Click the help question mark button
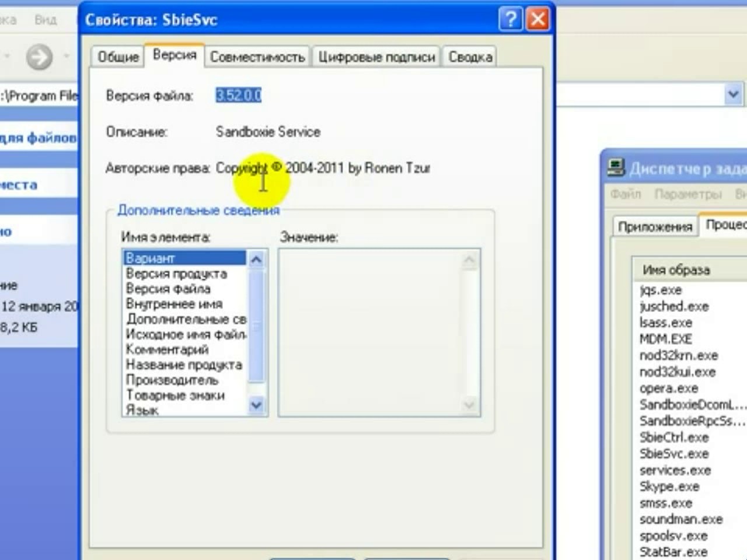 (x=510, y=20)
